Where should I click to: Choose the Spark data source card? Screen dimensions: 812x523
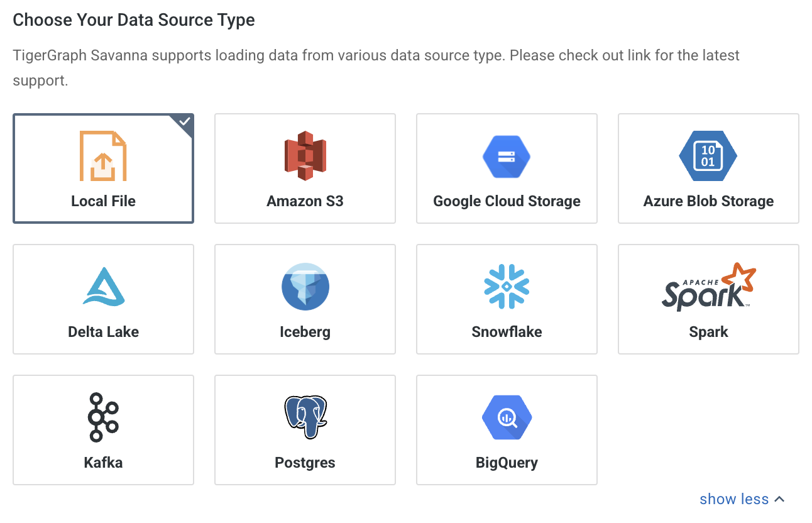coord(708,299)
